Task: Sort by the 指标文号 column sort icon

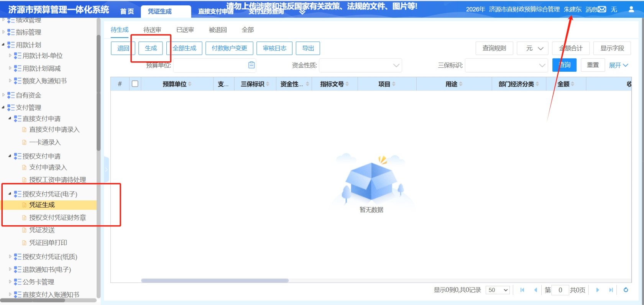Action: click(x=347, y=84)
